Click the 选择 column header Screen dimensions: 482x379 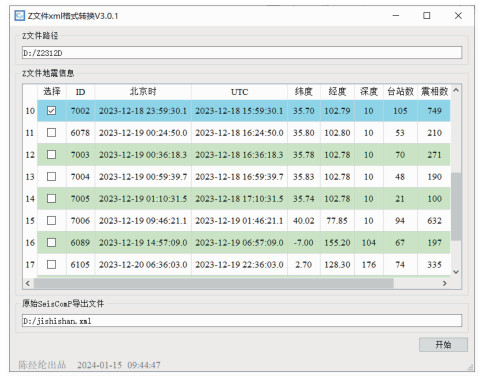coord(52,92)
